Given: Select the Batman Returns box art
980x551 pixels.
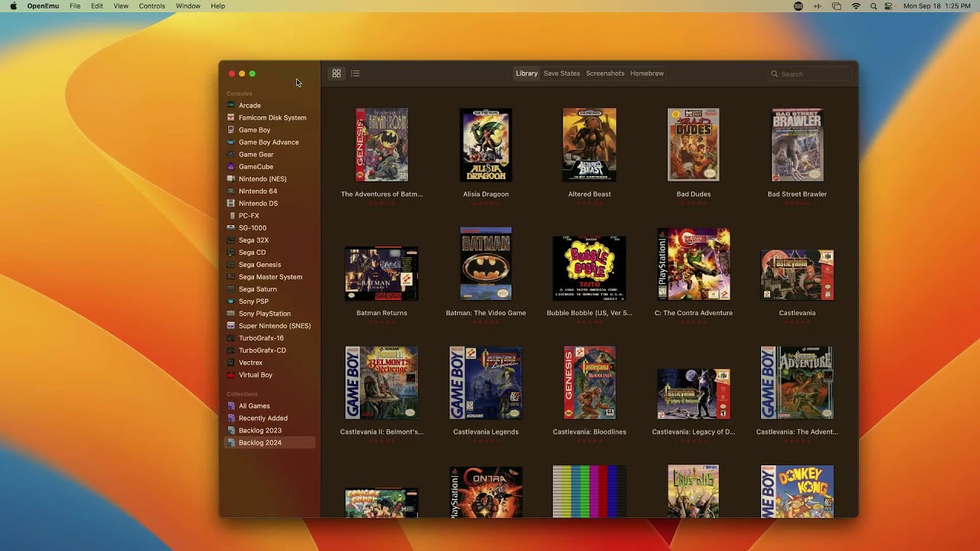Looking at the screenshot, I should [x=381, y=273].
